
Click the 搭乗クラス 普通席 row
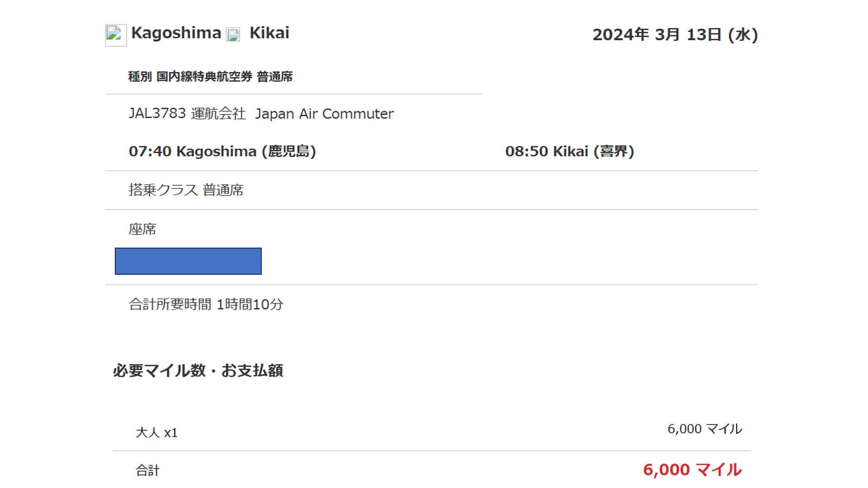(x=186, y=190)
